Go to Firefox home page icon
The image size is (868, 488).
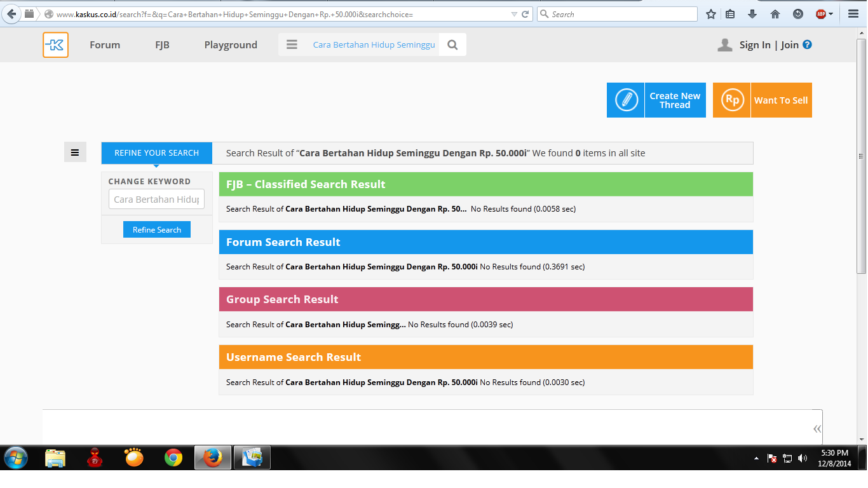point(775,14)
